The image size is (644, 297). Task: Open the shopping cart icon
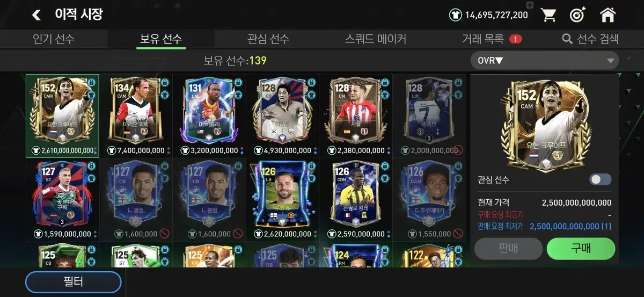coord(548,15)
